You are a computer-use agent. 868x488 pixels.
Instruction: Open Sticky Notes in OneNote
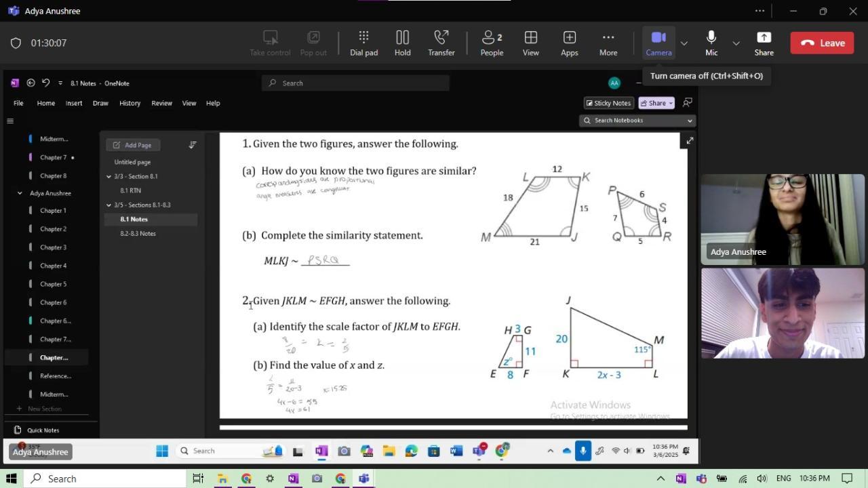click(x=609, y=103)
